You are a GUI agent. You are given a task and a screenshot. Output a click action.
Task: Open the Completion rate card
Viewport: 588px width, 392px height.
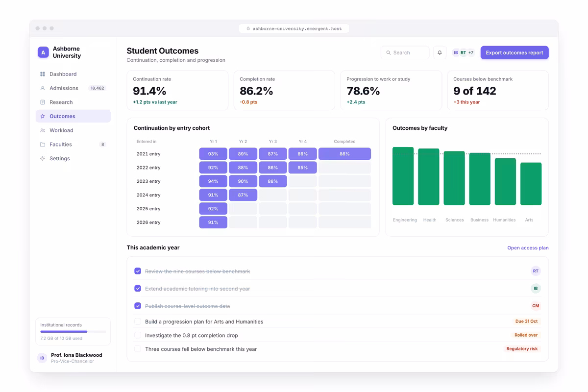tap(284, 90)
